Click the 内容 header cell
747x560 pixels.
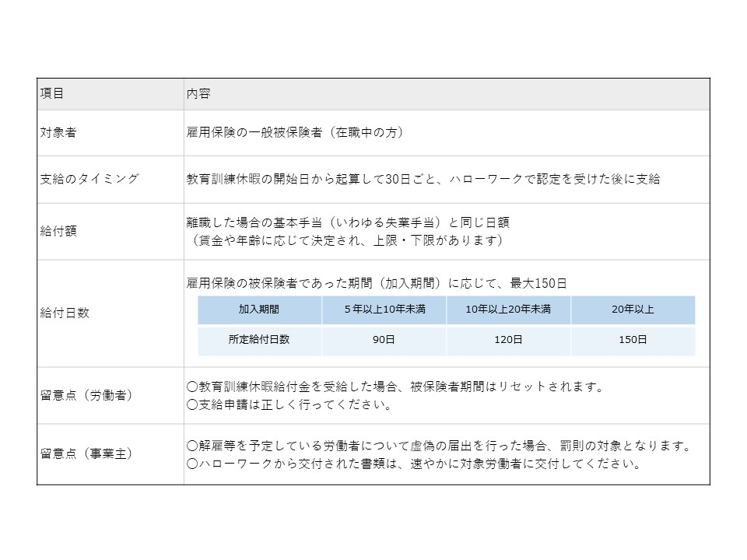(x=198, y=93)
